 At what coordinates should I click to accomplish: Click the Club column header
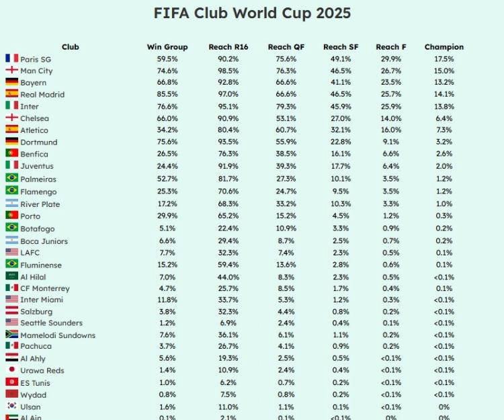[x=71, y=47]
